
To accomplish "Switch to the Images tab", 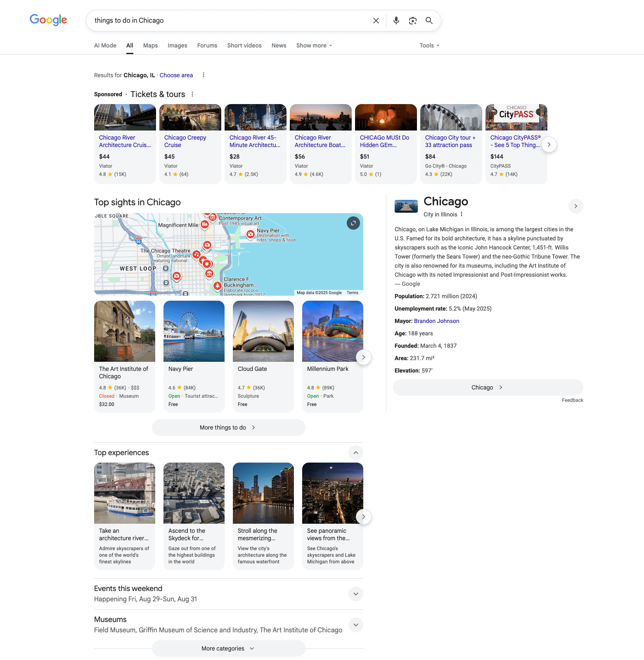I will (x=178, y=45).
